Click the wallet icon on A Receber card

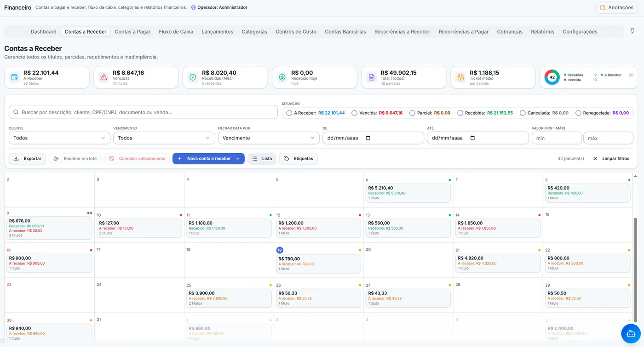[x=14, y=77]
